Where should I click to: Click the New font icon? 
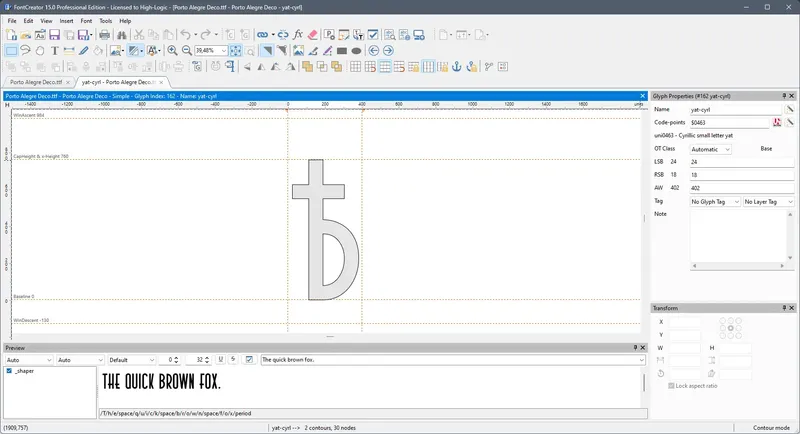pos(11,35)
